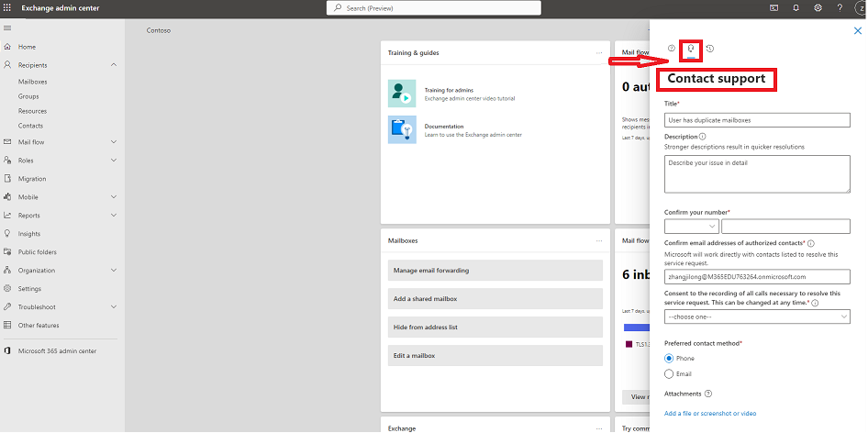The height and width of the screenshot is (433, 868).
Task: Open the support request history tab
Action: (x=710, y=49)
